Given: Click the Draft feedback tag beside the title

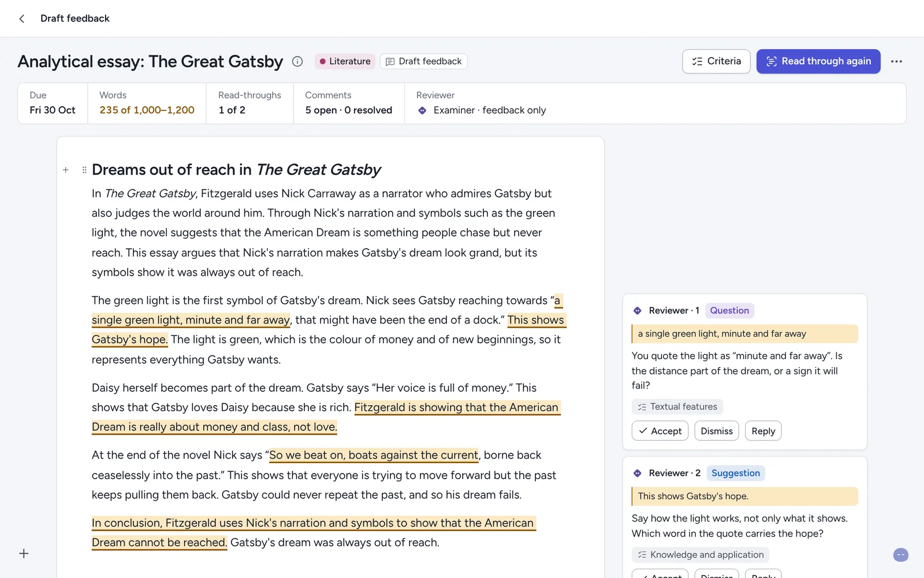Looking at the screenshot, I should [424, 61].
